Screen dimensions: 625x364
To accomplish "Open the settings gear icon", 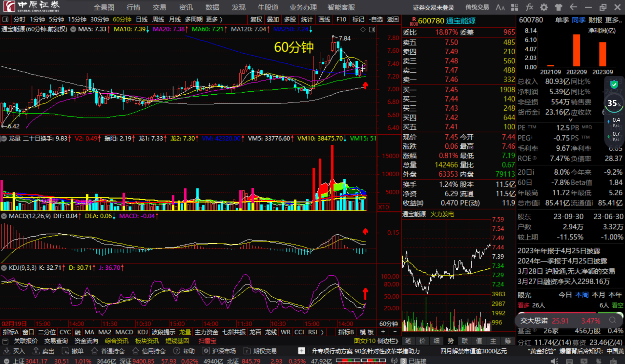I will [544, 7].
